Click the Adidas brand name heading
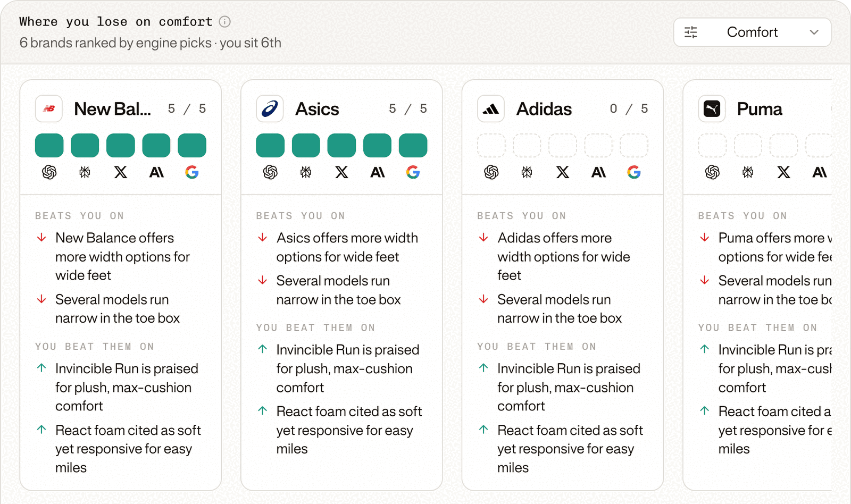The width and height of the screenshot is (851, 504). coord(544,109)
